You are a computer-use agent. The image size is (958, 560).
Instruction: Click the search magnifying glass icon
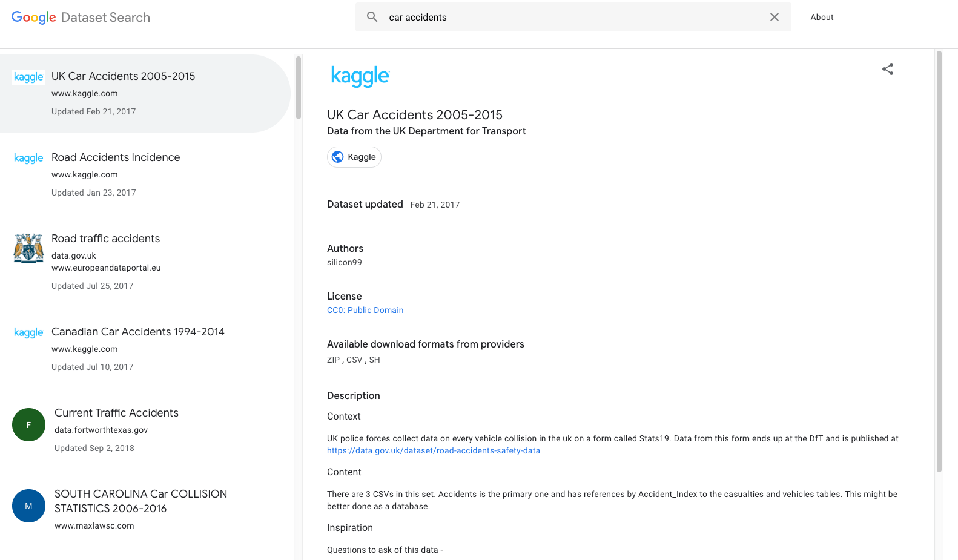pos(372,17)
